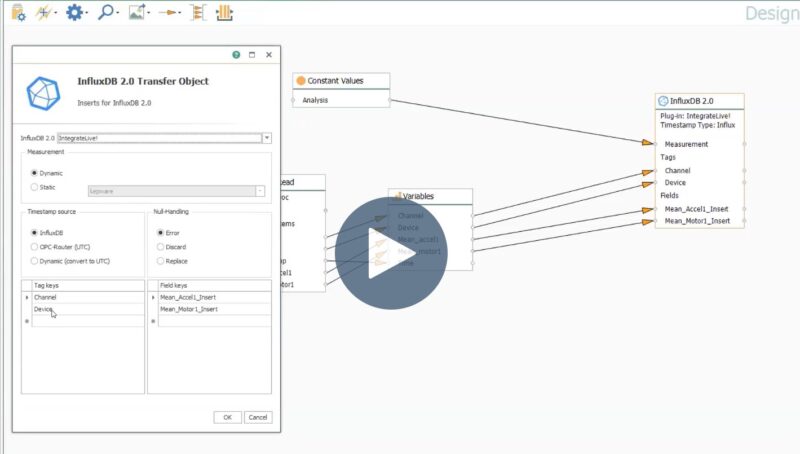Maximize the InfluxDB Transfer Object dialog
The height and width of the screenshot is (454, 800).
[x=252, y=55]
